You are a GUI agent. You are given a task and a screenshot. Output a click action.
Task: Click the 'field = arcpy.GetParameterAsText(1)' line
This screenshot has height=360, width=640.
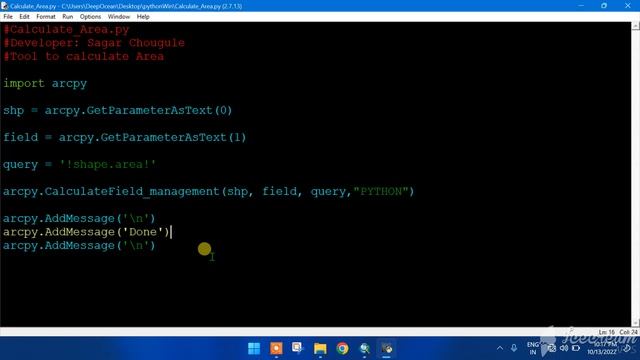click(x=124, y=138)
